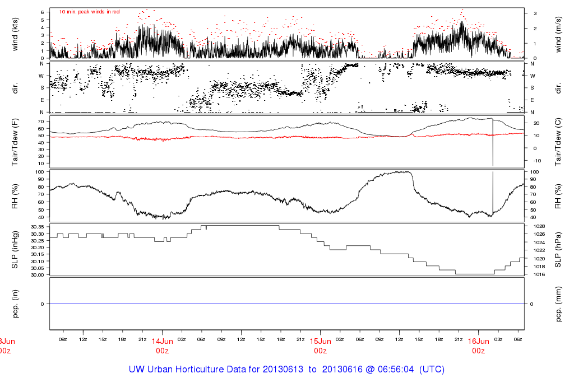The height and width of the screenshot is (392, 574).
Task: Click the 1028 tick on the hPa axis
Action: pyautogui.click(x=537, y=226)
